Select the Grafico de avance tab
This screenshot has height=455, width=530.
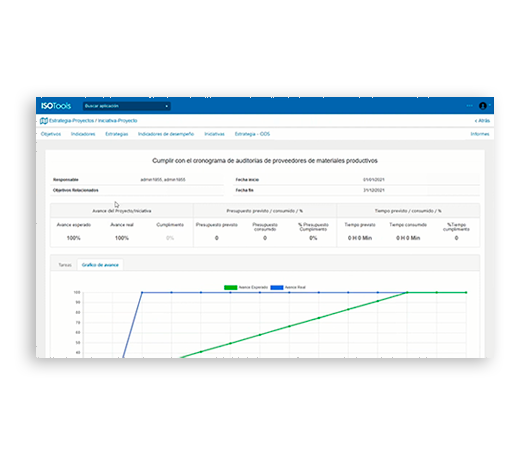click(100, 265)
